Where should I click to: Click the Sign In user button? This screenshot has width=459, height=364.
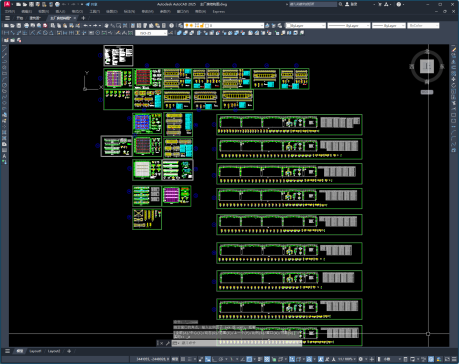point(351,4)
